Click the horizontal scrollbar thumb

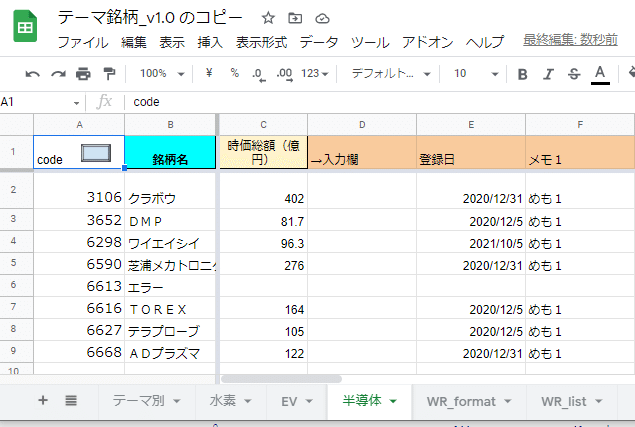pyautogui.click(x=281, y=379)
